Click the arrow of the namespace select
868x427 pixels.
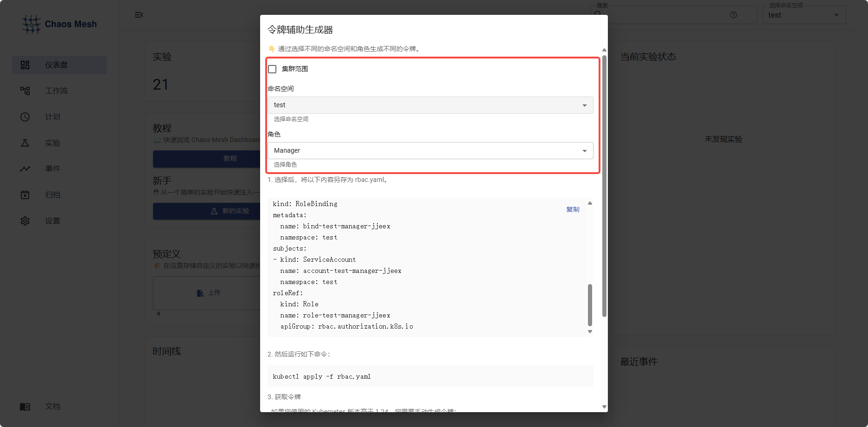click(584, 105)
